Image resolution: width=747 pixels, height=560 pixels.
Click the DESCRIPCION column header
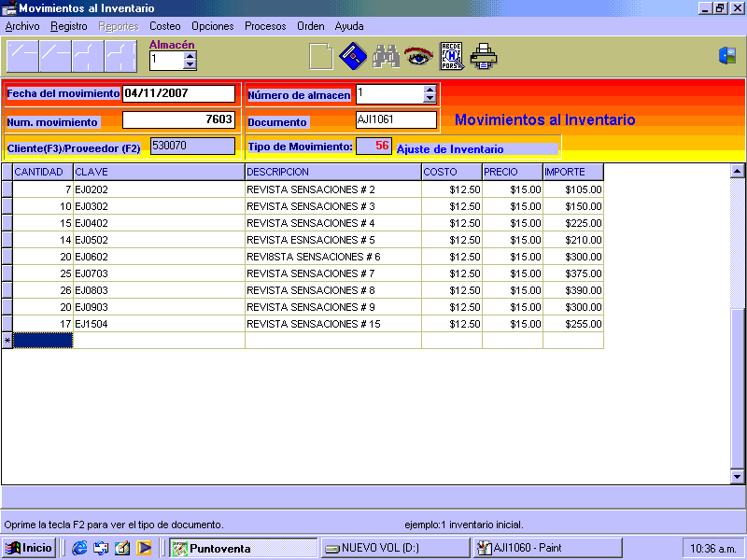tap(332, 172)
